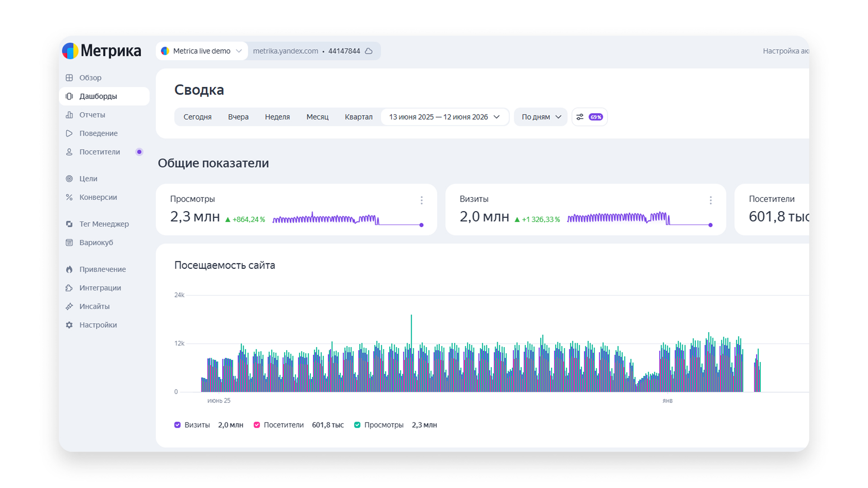Click the cloud icon beside counter 44147844

[x=369, y=51]
